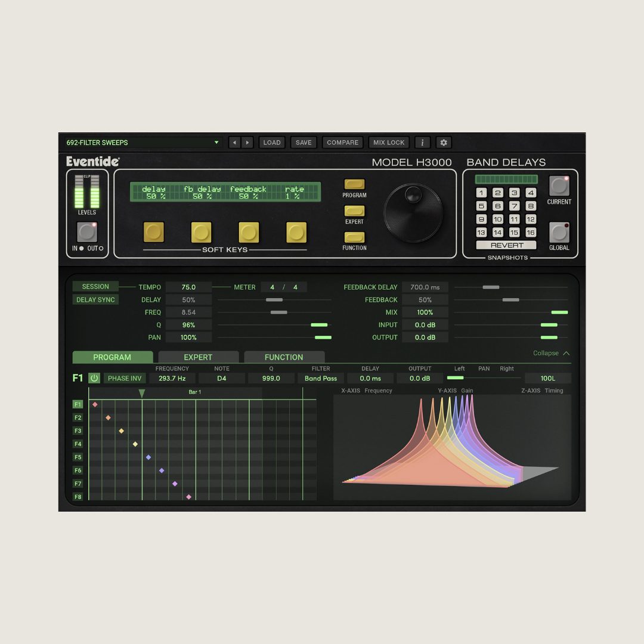Image resolution: width=644 pixels, height=644 pixels.
Task: Select snapshot 13
Action: tap(481, 233)
